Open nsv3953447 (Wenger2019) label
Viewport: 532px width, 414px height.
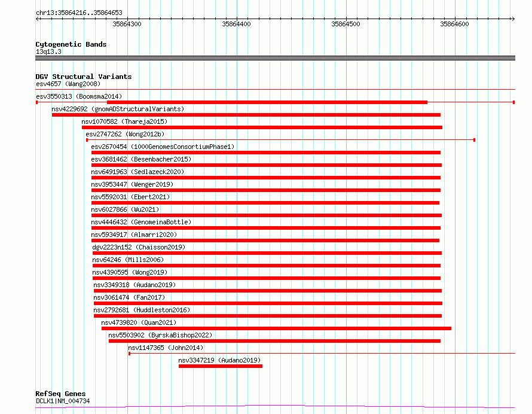click(132, 184)
